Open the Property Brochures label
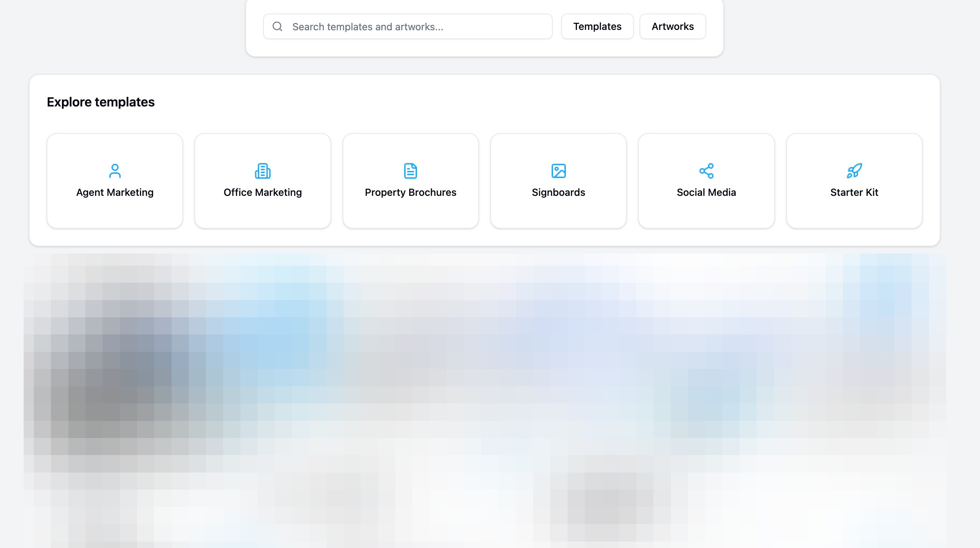This screenshot has height=548, width=980. 411,192
